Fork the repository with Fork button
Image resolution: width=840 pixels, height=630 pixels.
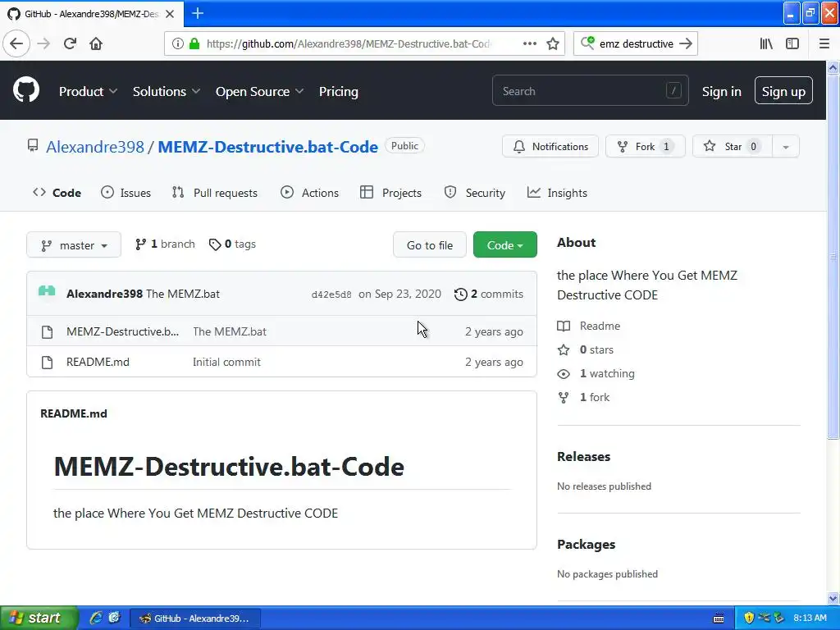(645, 147)
